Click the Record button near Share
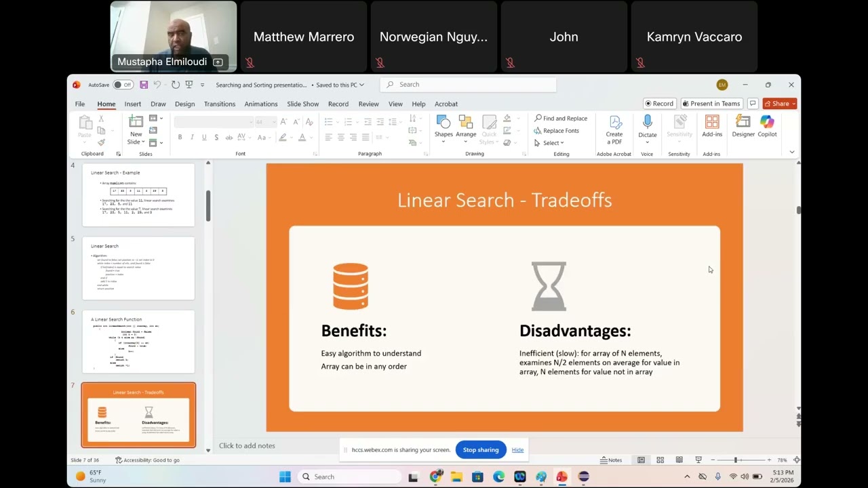This screenshot has height=488, width=868. click(658, 104)
